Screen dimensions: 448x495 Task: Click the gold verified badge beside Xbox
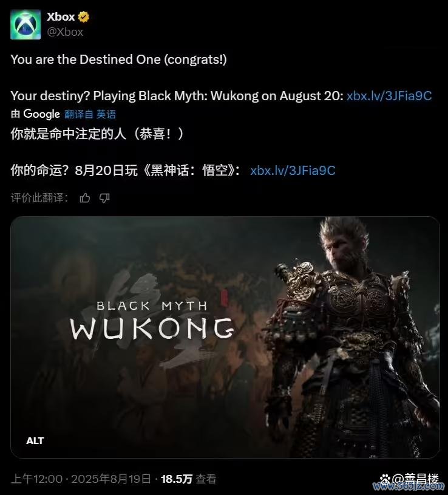coord(83,17)
